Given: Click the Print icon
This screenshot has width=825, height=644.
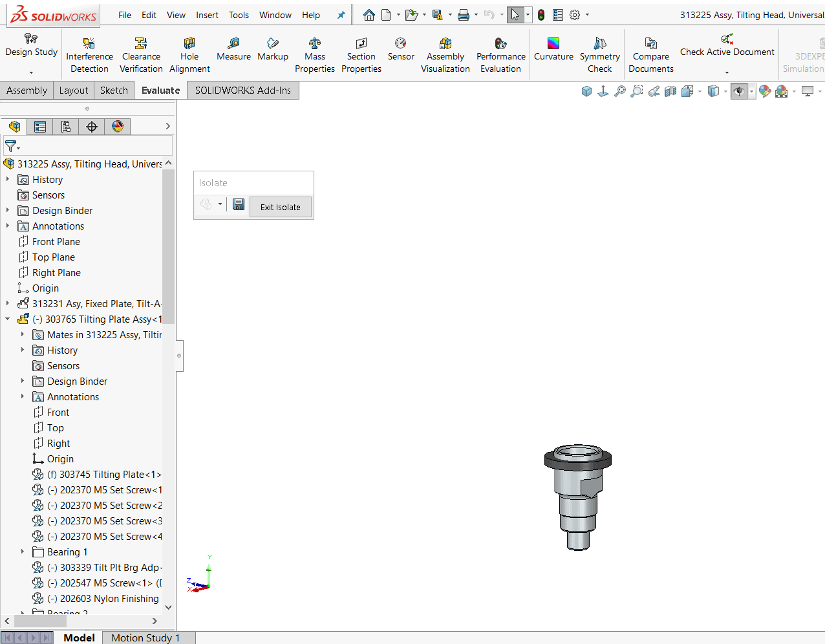Looking at the screenshot, I should (464, 15).
